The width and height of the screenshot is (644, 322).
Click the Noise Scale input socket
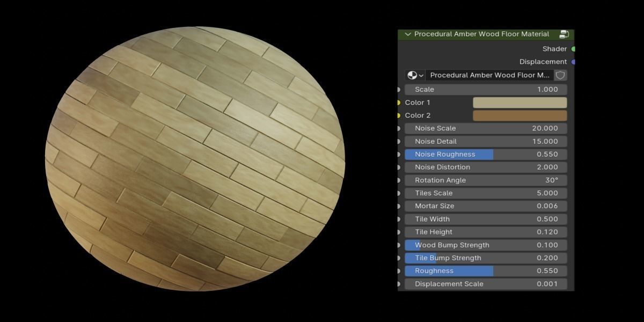[x=398, y=128]
